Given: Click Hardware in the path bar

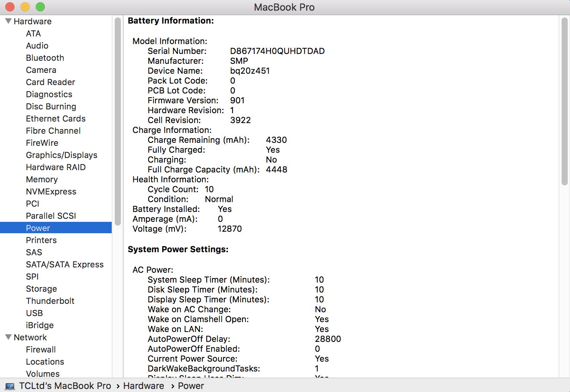Looking at the screenshot, I should (144, 386).
